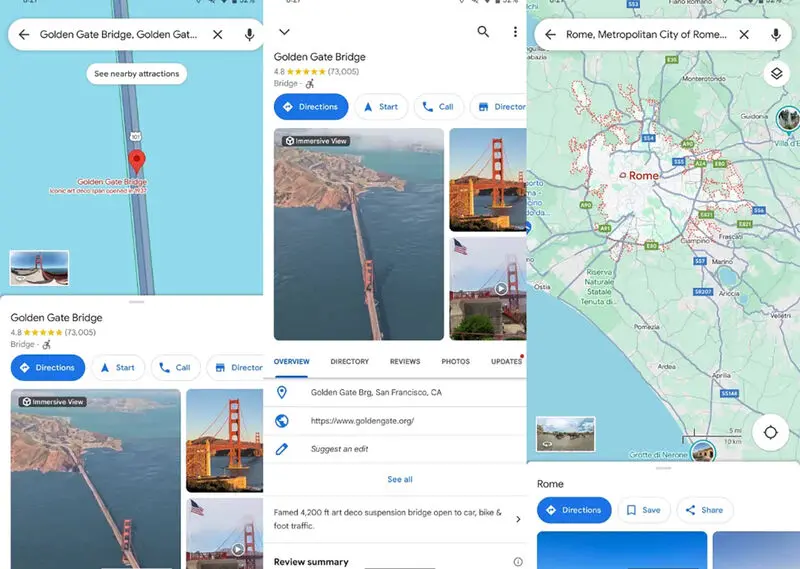Tap the red Golden Gate Bridge map pin
The width and height of the screenshot is (800, 569).
136,161
